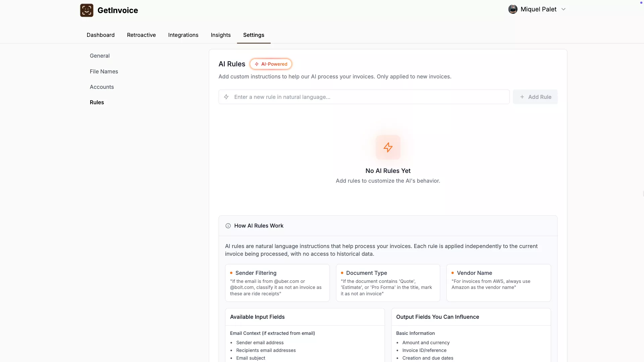The height and width of the screenshot is (362, 644).
Task: Switch to the Retroactive tab
Action: [141, 35]
